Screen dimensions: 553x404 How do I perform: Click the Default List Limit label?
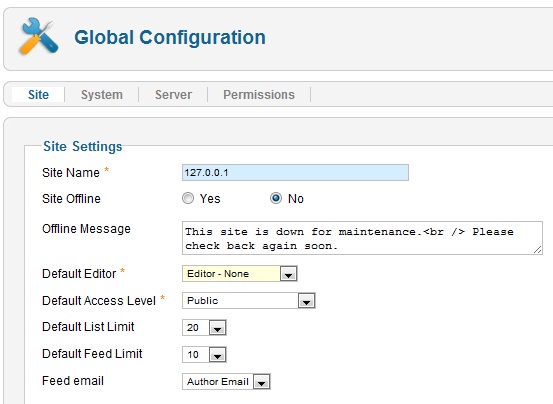(x=88, y=327)
